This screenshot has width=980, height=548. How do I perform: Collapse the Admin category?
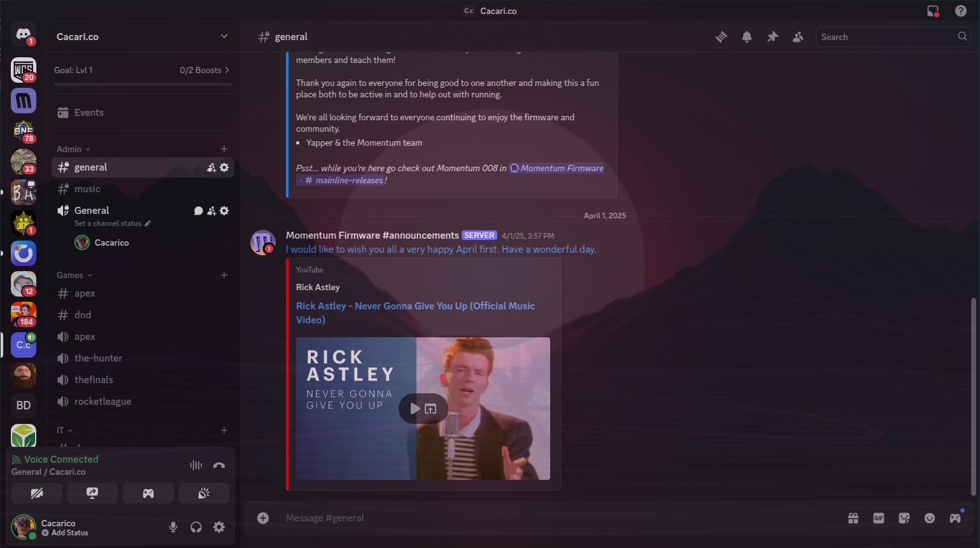[x=73, y=149]
